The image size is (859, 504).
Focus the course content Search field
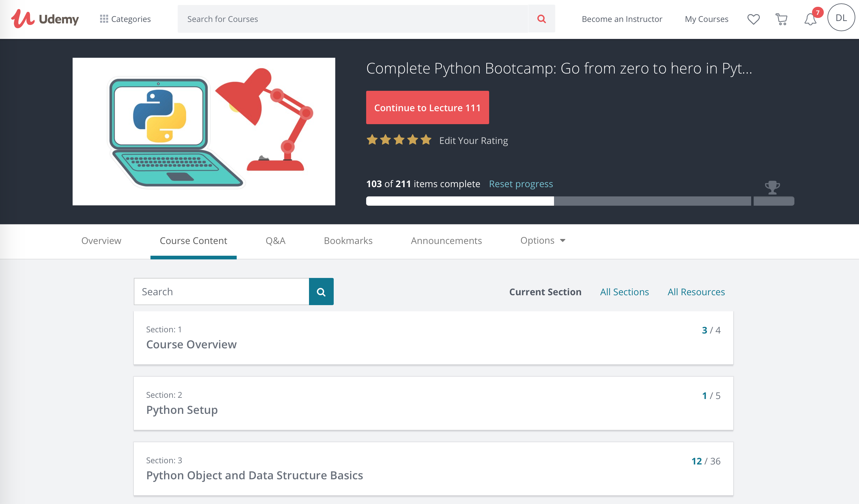(222, 291)
